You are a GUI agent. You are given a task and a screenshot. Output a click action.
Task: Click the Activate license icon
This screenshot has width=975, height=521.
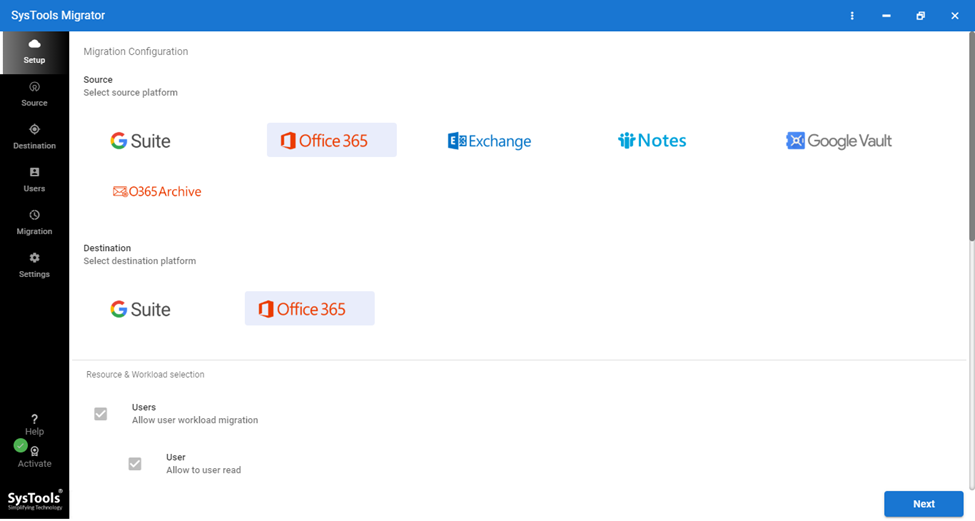tap(35, 451)
